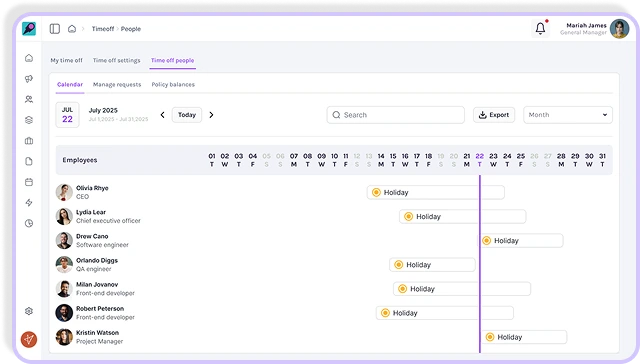640x364 pixels.
Task: Click day 31 in the calendar header
Action: pyautogui.click(x=602, y=160)
